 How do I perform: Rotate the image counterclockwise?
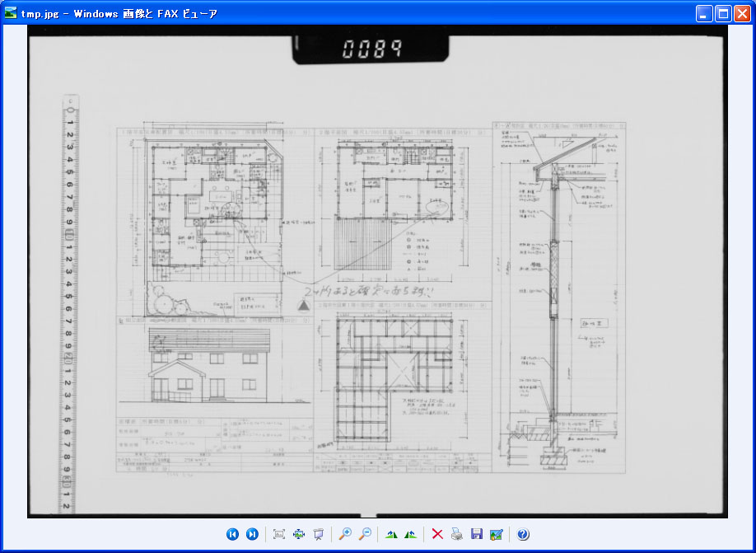tap(410, 534)
